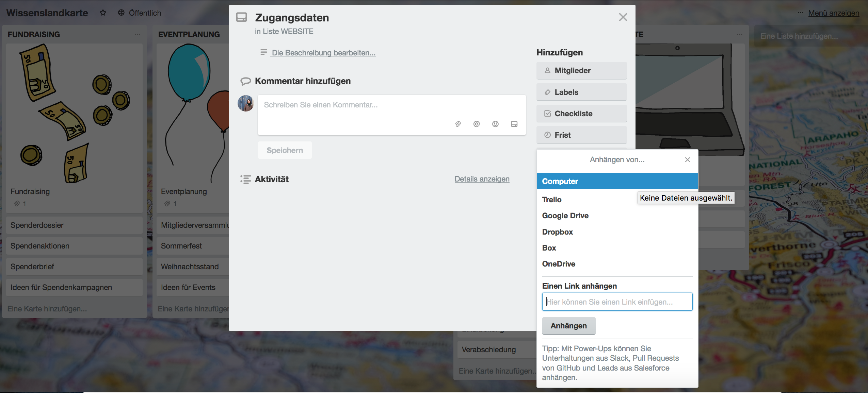Open Ideen für Spendenkampagnen card
This screenshot has height=393, width=868.
[74, 287]
